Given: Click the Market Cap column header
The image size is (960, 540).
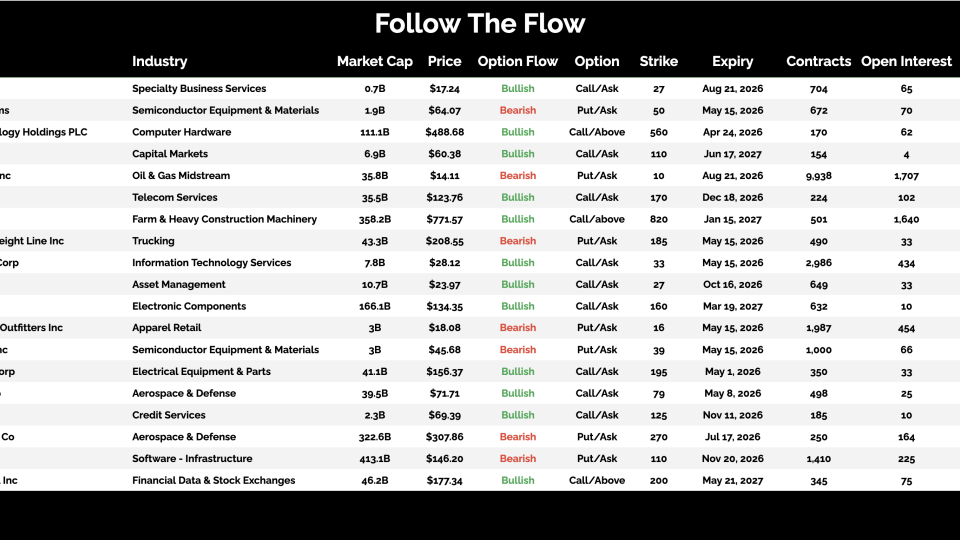Looking at the screenshot, I should (374, 61).
